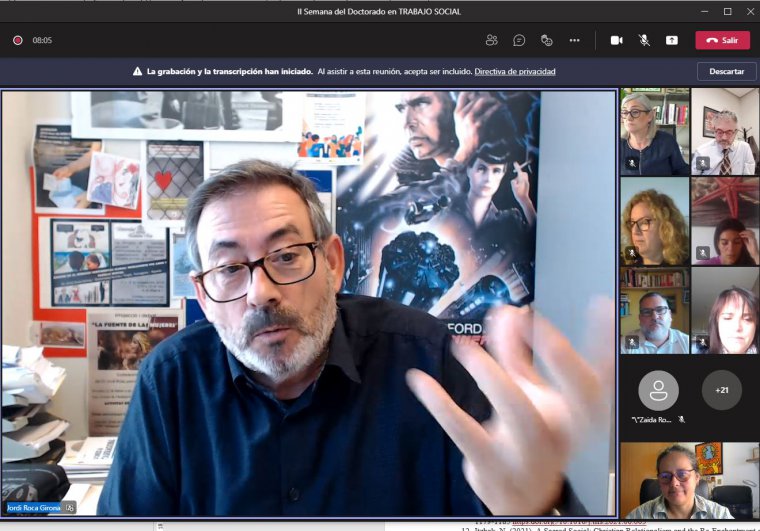Open the reactions menu
The width and height of the screenshot is (760, 531).
(547, 40)
